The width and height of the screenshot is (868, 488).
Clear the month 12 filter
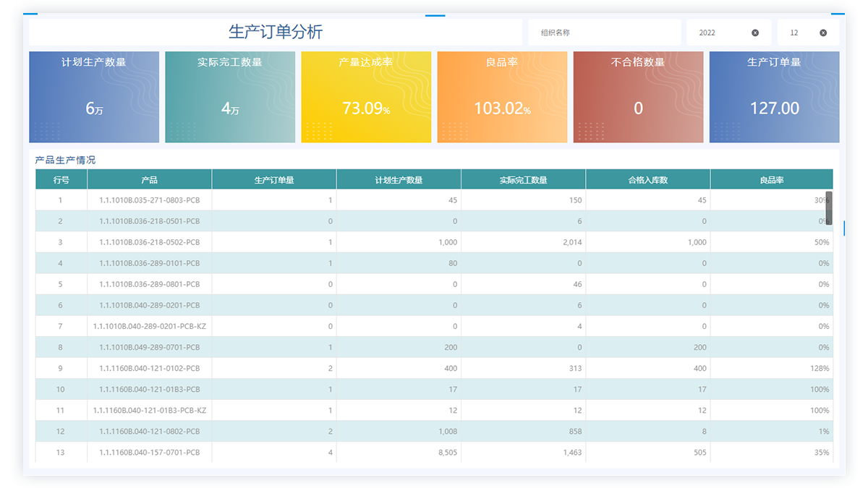pos(823,33)
